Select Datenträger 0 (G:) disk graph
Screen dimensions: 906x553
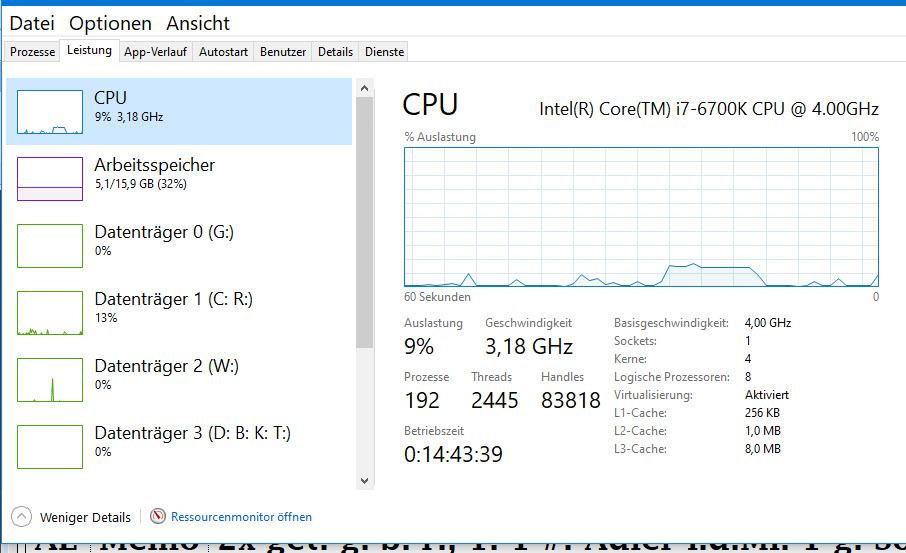pyautogui.click(x=50, y=246)
